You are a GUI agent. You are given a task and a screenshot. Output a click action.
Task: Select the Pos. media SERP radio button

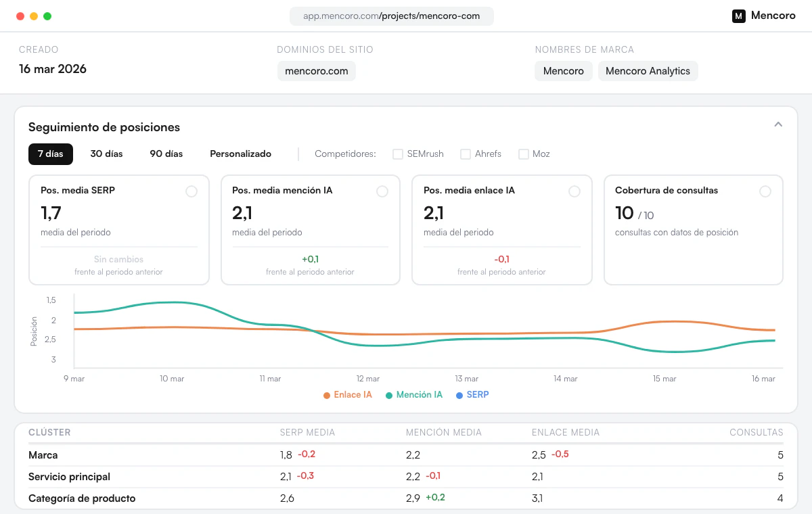coord(191,191)
